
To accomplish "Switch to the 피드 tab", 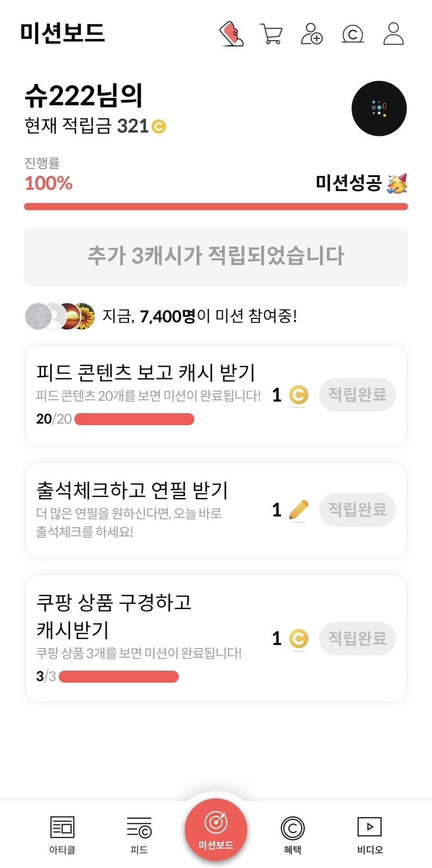I will (139, 834).
